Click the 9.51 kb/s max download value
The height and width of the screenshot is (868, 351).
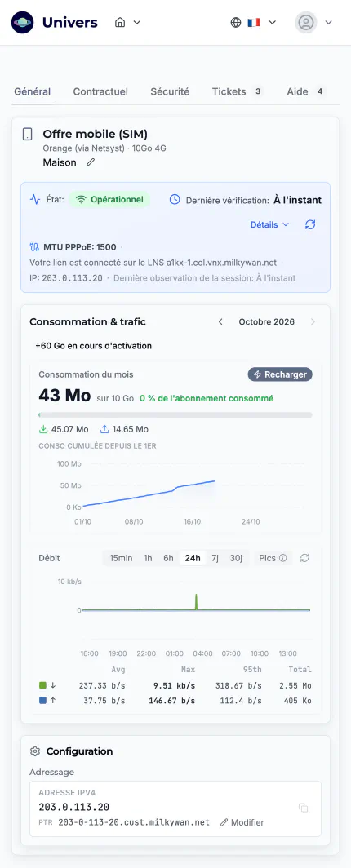(175, 685)
